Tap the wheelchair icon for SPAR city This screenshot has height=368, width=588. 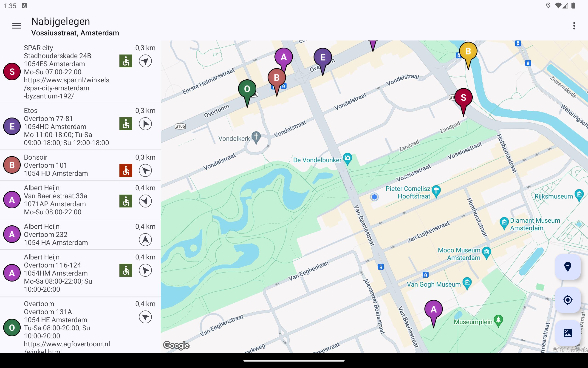(x=126, y=61)
